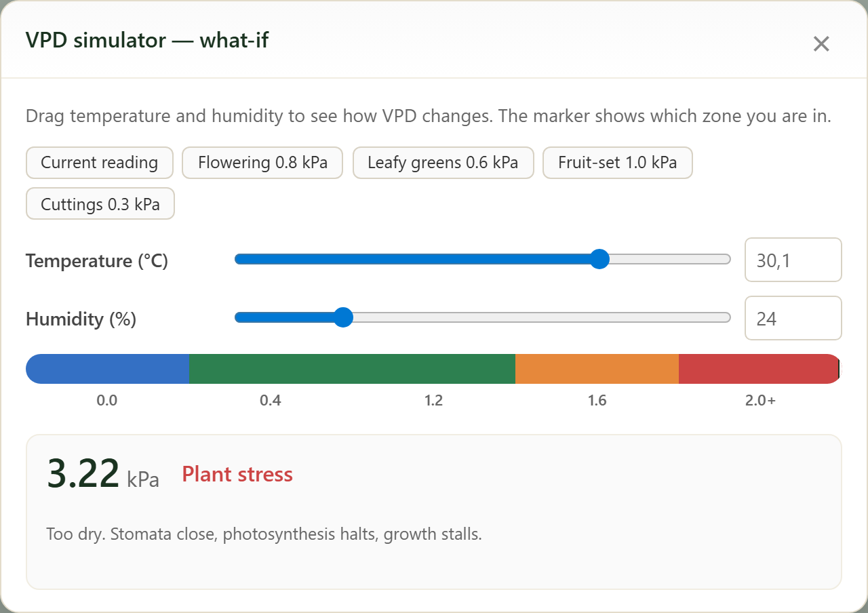Viewport: 868px width, 613px height.
Task: Select the Flowering 0.8 kPa preset
Action: [x=262, y=163]
